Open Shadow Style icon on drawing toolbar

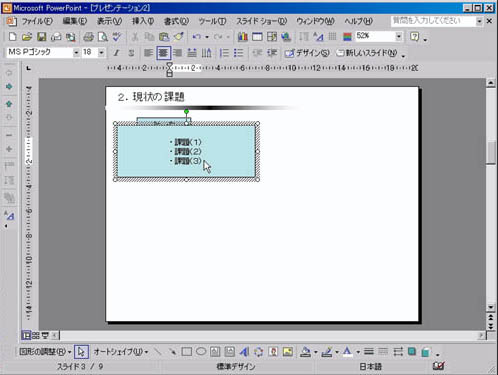(412, 352)
